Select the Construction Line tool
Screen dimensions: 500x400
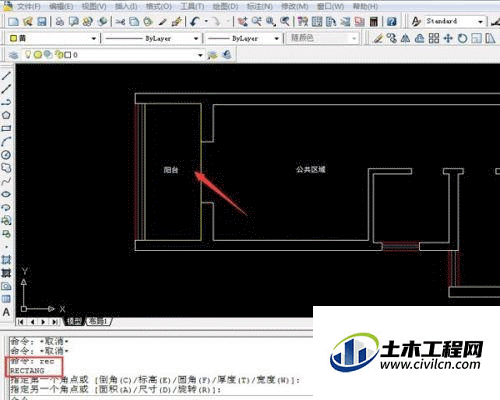[x=6, y=89]
